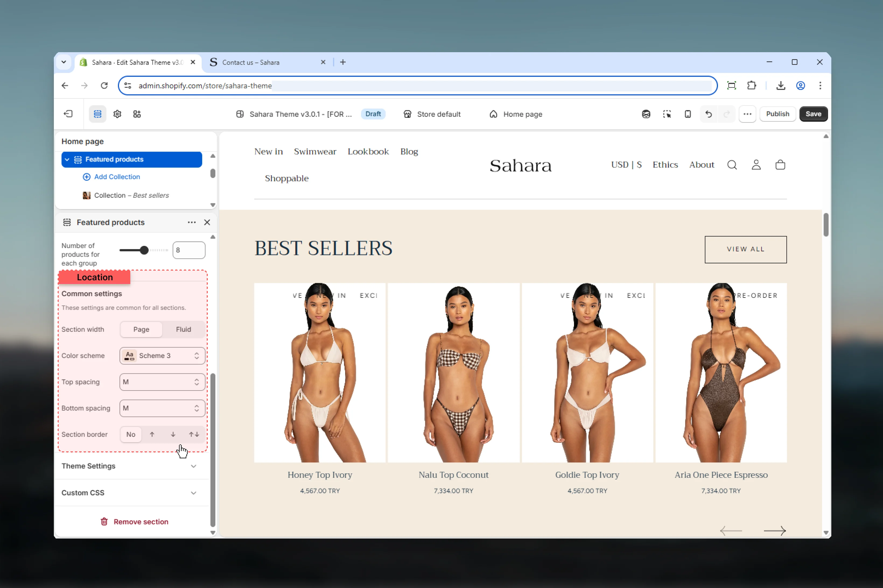Open the New in menu item
The image size is (883, 588).
[x=268, y=151]
